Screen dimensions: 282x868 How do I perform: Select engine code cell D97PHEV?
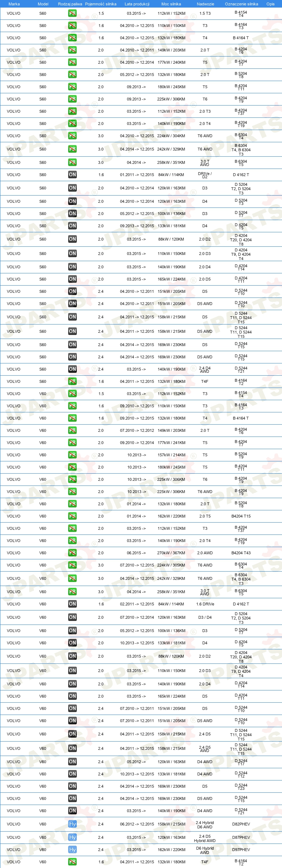pos(241,850)
